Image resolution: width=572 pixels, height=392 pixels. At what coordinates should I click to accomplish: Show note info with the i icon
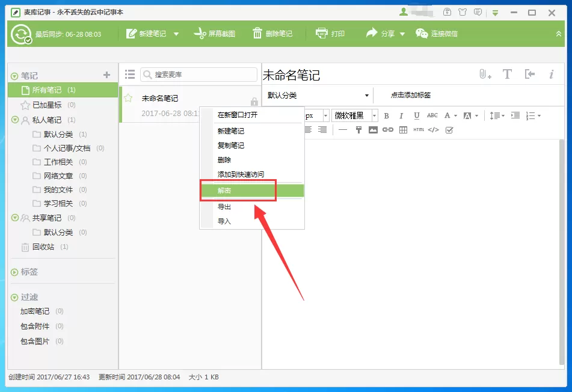pyautogui.click(x=552, y=75)
